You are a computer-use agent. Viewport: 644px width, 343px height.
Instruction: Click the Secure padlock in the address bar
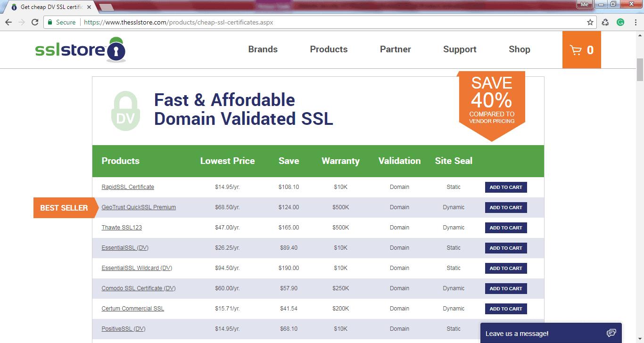point(50,22)
